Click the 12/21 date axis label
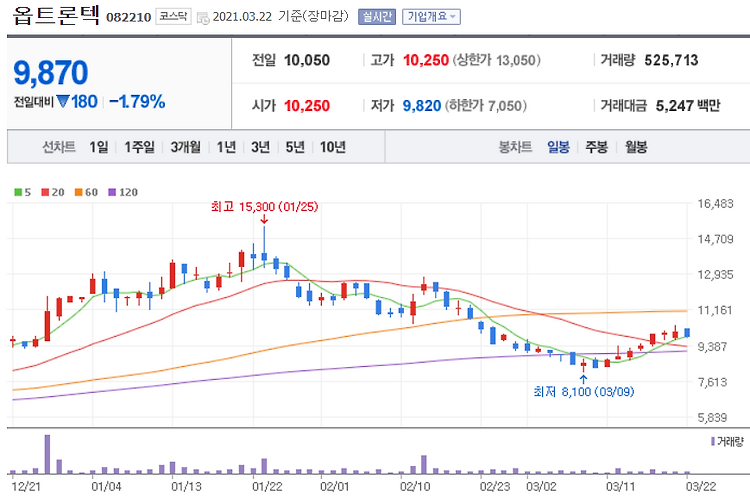Image resolution: width=750 pixels, height=497 pixels. (x=26, y=486)
